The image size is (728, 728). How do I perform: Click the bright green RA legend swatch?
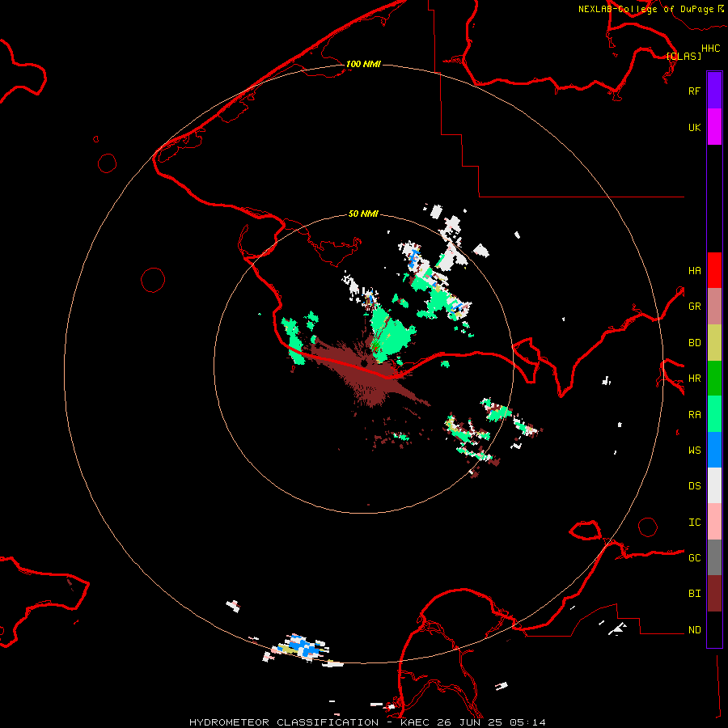pyautogui.click(x=714, y=414)
